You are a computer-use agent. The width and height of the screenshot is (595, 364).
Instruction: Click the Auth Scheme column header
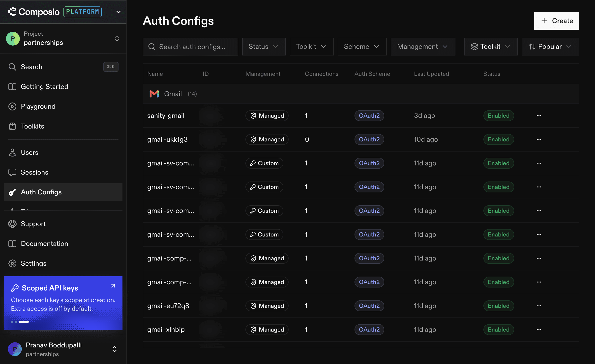coord(372,74)
